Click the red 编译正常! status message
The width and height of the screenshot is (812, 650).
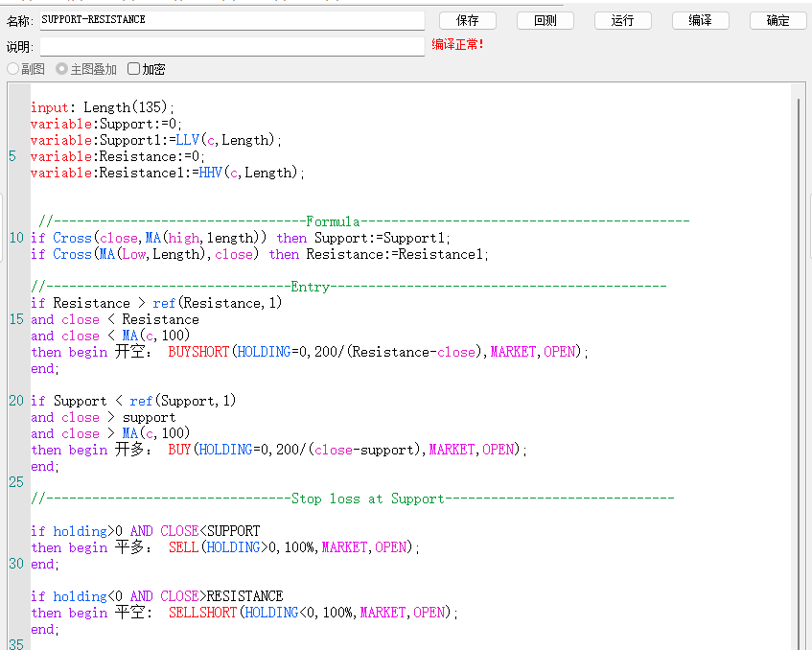[x=458, y=44]
